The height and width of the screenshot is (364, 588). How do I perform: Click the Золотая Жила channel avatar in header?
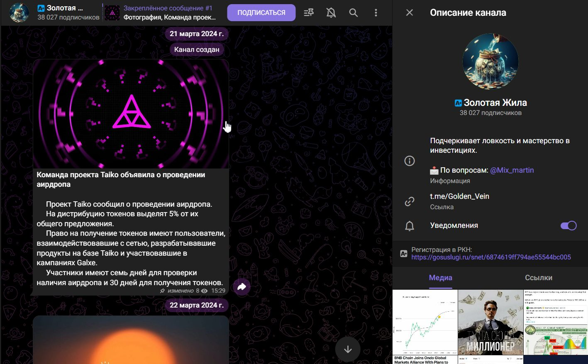click(x=19, y=13)
